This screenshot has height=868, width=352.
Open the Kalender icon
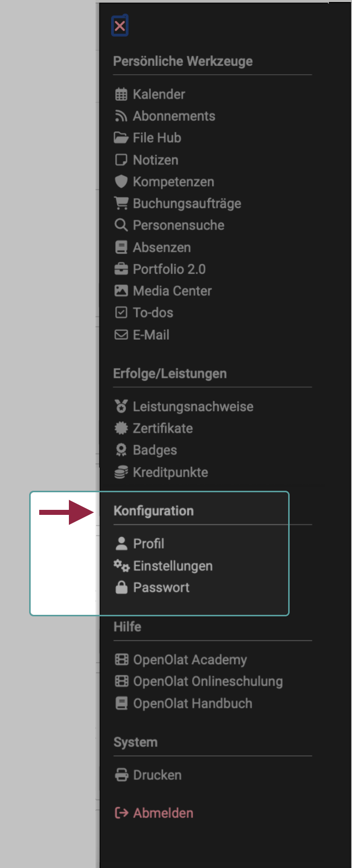[x=121, y=94]
